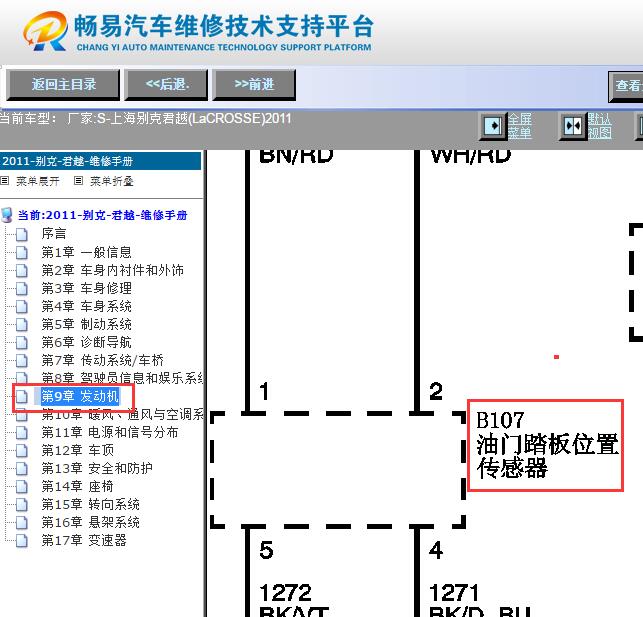Click the wire label 1271 in diagram
This screenshot has height=617, width=643.
point(454,593)
